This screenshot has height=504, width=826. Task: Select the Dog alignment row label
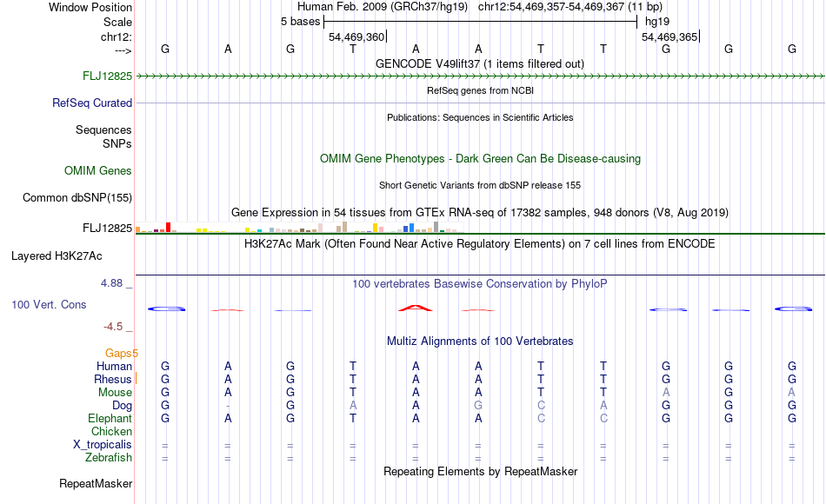tap(122, 406)
